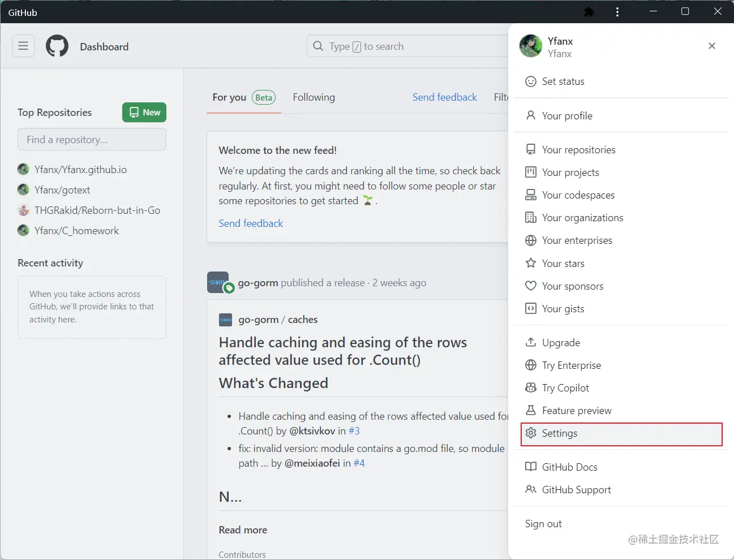The height and width of the screenshot is (560, 734).
Task: Click the go-gorm avatar in feed
Action: point(218,282)
